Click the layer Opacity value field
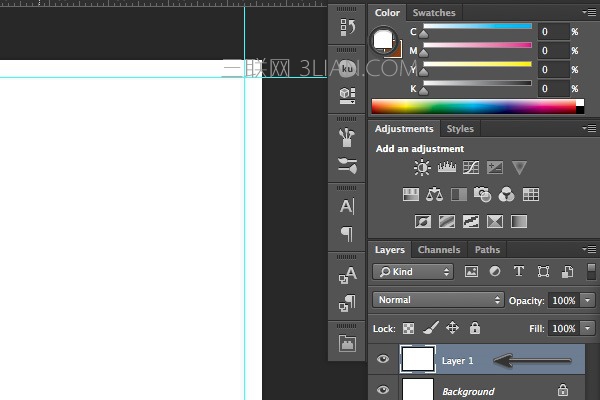The height and width of the screenshot is (400, 600). pos(564,300)
